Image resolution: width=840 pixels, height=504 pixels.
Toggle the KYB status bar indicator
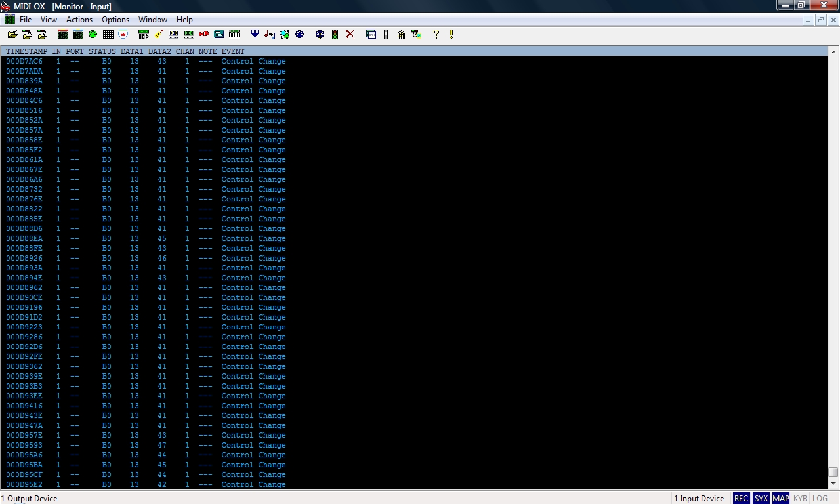(800, 499)
